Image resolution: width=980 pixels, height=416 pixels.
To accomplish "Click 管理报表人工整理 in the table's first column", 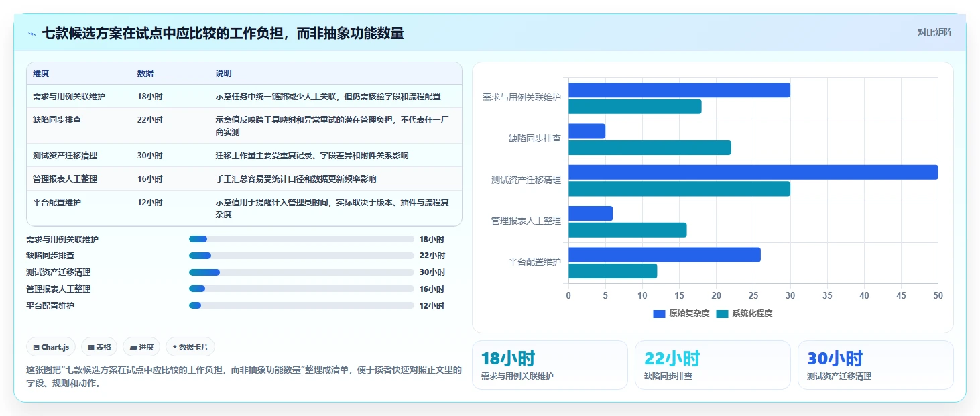I will tap(65, 178).
